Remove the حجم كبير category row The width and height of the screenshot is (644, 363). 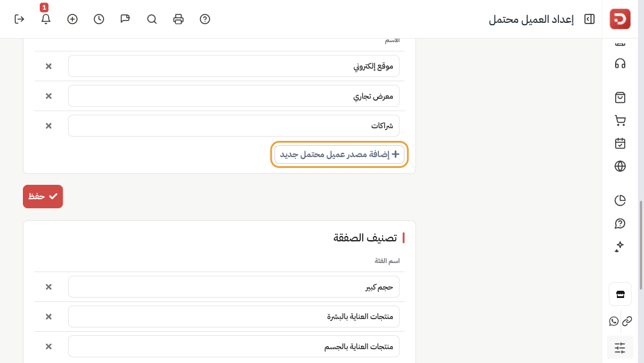[x=48, y=287]
